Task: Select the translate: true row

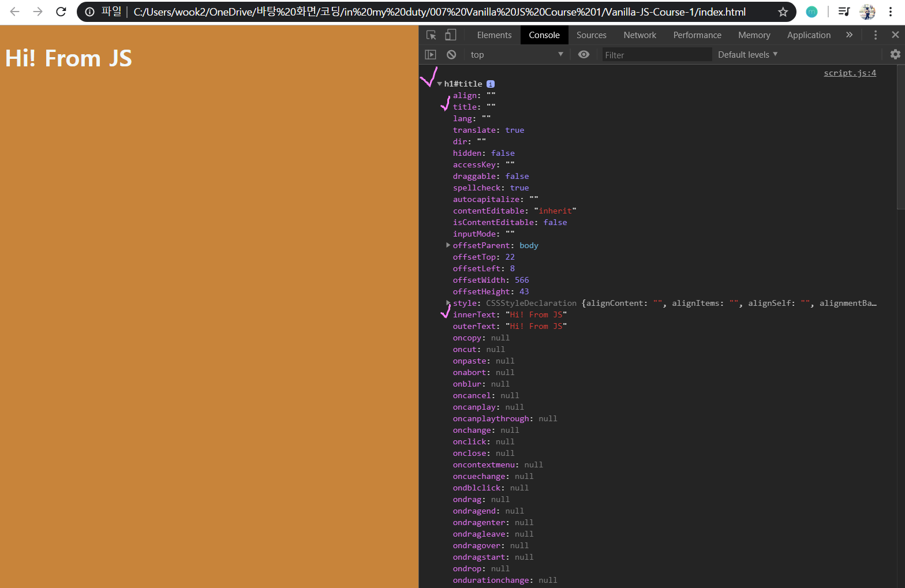Action: point(488,130)
